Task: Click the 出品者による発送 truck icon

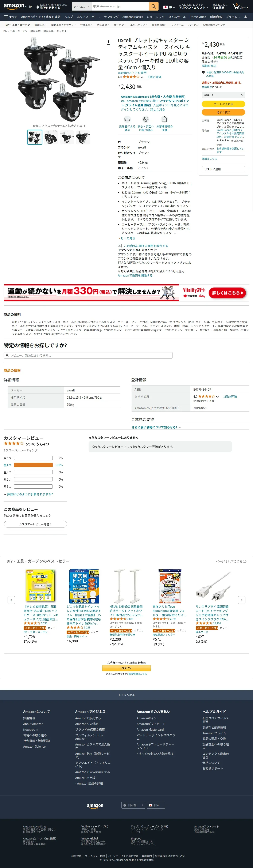Action: click(127, 119)
